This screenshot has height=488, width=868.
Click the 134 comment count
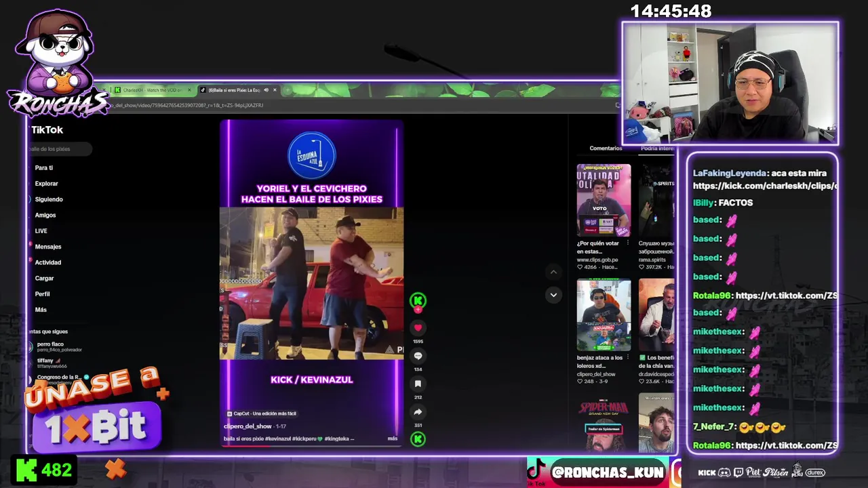[x=418, y=369]
